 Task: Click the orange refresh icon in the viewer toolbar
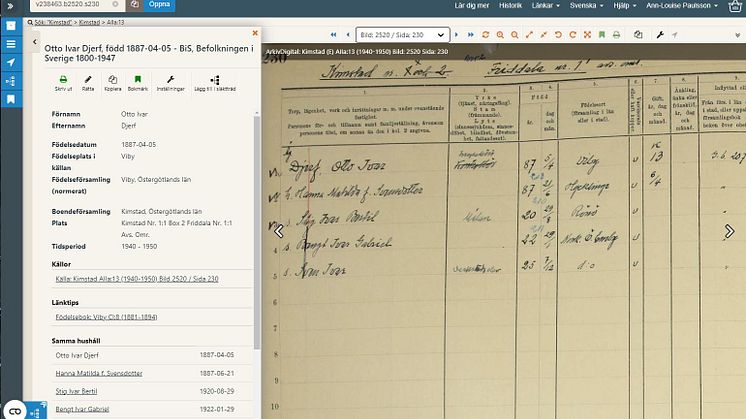point(485,35)
